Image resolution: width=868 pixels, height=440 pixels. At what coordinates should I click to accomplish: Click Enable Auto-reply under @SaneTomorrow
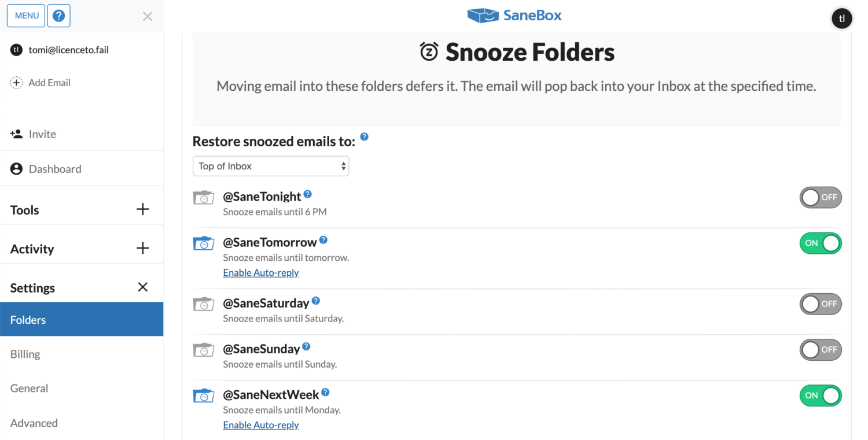[x=261, y=272]
